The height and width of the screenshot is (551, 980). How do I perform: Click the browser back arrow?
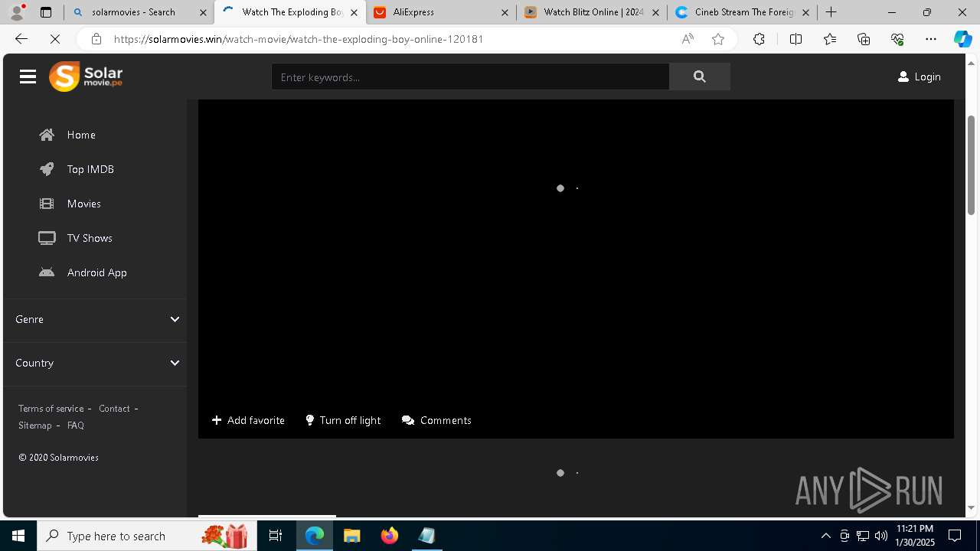point(21,39)
